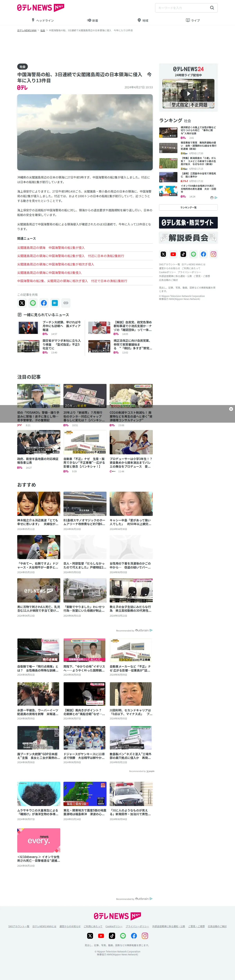235x980 pixels.
Task: Open the 日テレNEWS NNN logo at page top
Action: 41,8
